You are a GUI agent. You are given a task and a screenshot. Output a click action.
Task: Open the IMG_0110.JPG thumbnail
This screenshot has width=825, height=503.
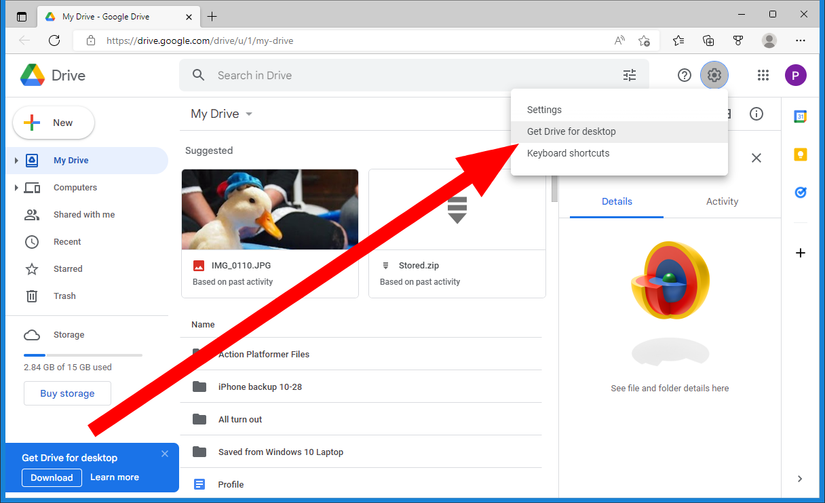click(x=270, y=209)
